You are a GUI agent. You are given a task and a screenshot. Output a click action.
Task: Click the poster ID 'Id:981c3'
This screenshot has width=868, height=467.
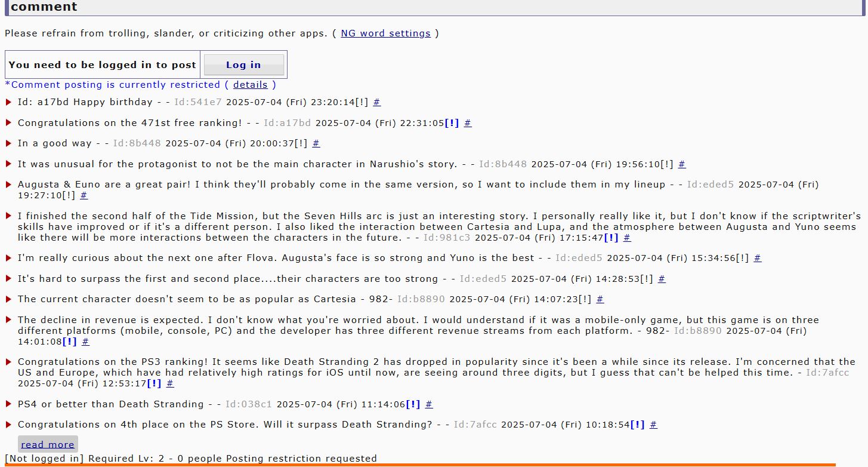447,238
